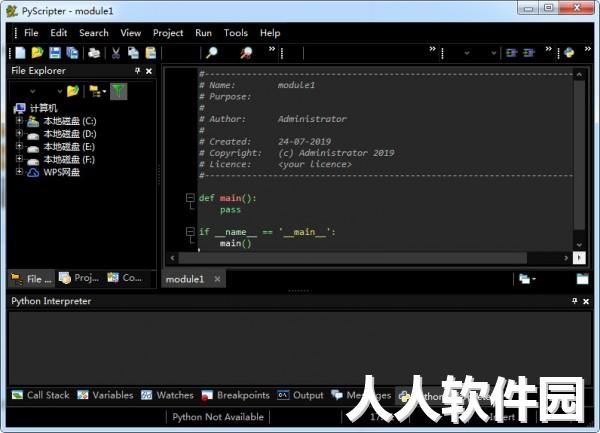Switch to the File Explorer tab

tap(31, 279)
